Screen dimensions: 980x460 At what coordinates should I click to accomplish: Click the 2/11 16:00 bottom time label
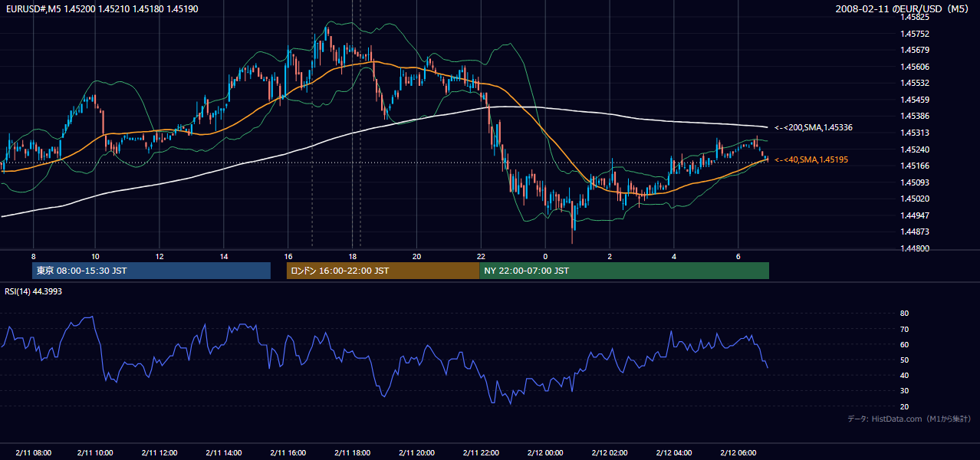[289, 453]
